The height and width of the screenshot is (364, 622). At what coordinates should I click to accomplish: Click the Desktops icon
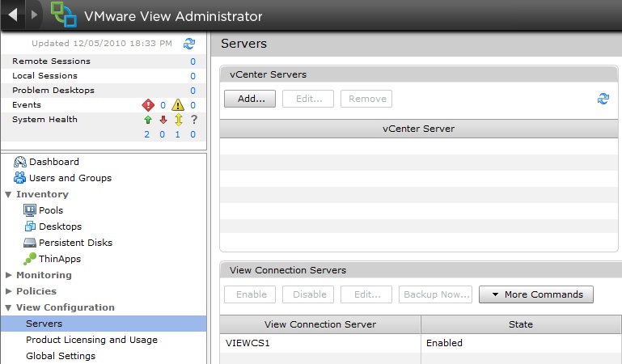coord(30,226)
